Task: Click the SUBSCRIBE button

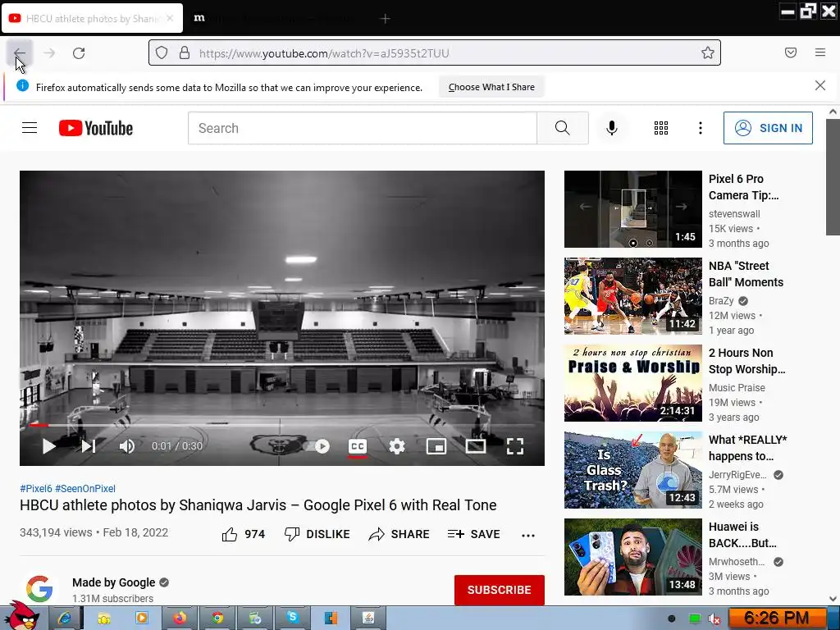Action: [500, 590]
